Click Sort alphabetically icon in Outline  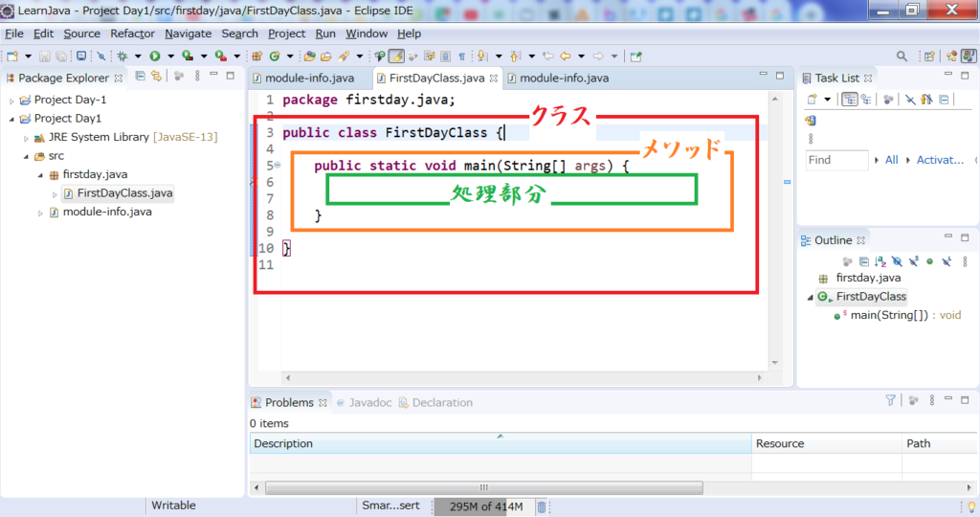pyautogui.click(x=880, y=261)
